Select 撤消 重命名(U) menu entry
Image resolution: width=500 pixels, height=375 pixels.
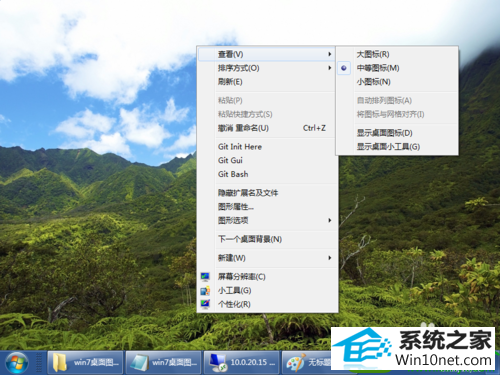[x=267, y=128]
